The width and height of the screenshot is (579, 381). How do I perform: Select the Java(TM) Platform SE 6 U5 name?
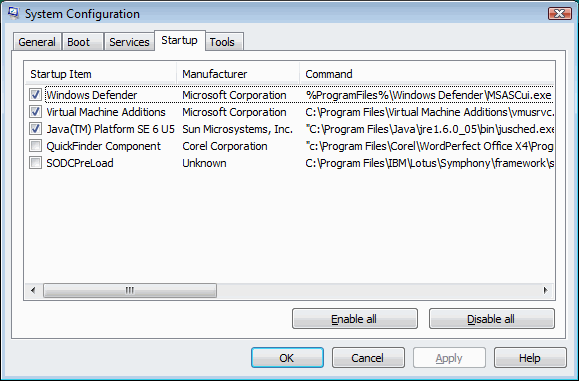(110, 129)
